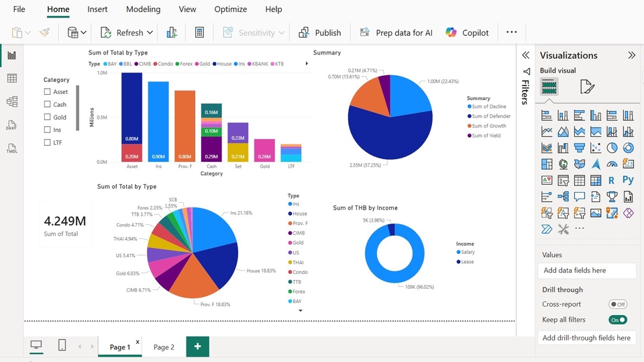Open the DAX query view icon
This screenshot has height=362, width=644.
pos(11,125)
